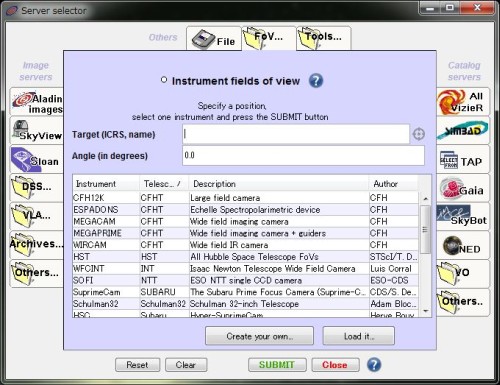Image resolution: width=500 pixels, height=385 pixels.
Task: Open the Sloan image server
Action: tap(37, 159)
